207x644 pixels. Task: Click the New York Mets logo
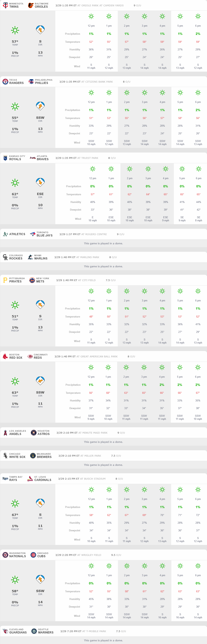click(x=32, y=280)
